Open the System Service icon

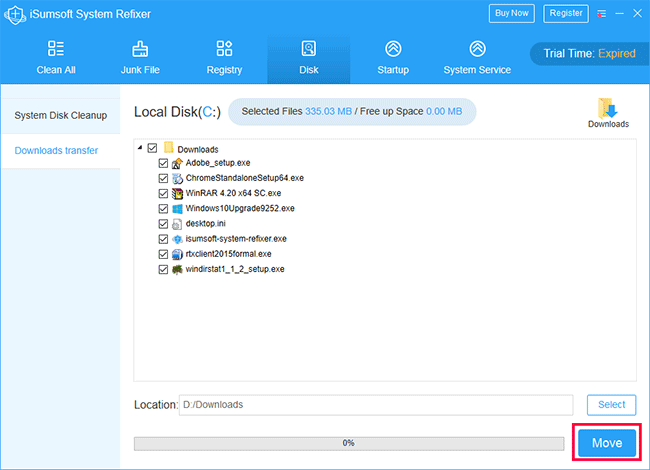478,49
